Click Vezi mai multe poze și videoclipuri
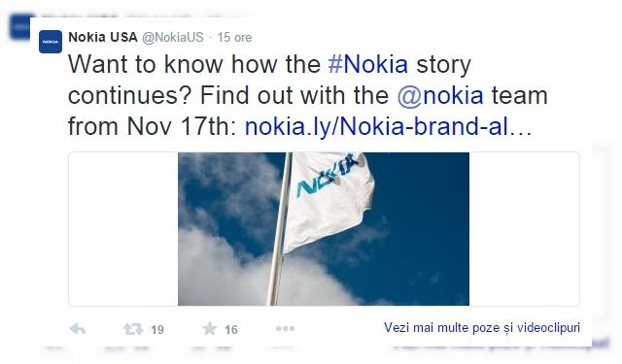This screenshot has height=364, width=622. 482,327
